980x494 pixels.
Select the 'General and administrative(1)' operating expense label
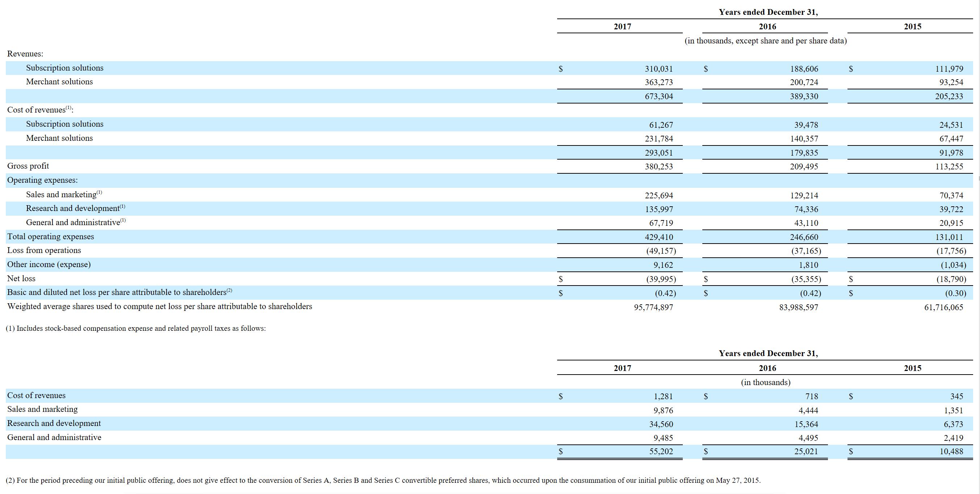pyautogui.click(x=76, y=222)
